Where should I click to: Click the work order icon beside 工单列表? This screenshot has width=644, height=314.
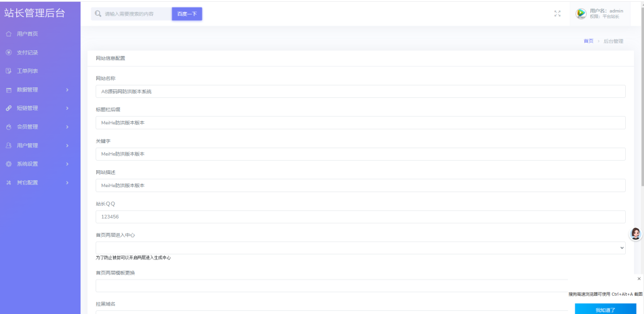pos(9,71)
